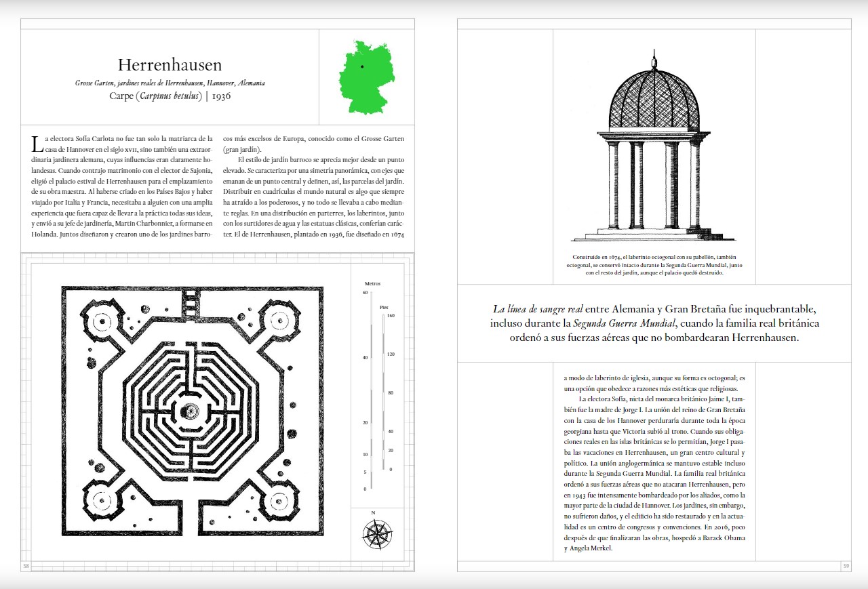Click the "Pies" scale label
The image size is (868, 589).
click(384, 306)
